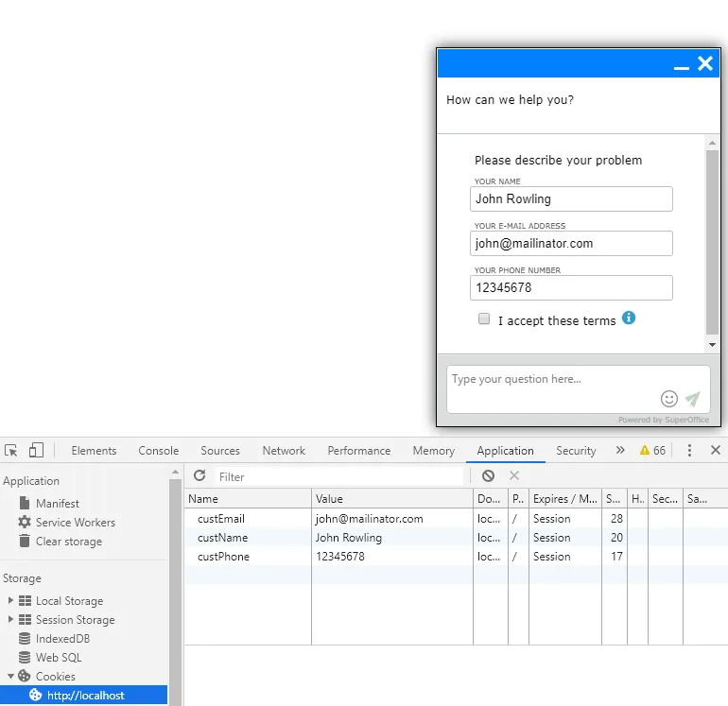728x706 pixels.
Task: Expand the Local Storage tree item
Action: click(x=11, y=601)
